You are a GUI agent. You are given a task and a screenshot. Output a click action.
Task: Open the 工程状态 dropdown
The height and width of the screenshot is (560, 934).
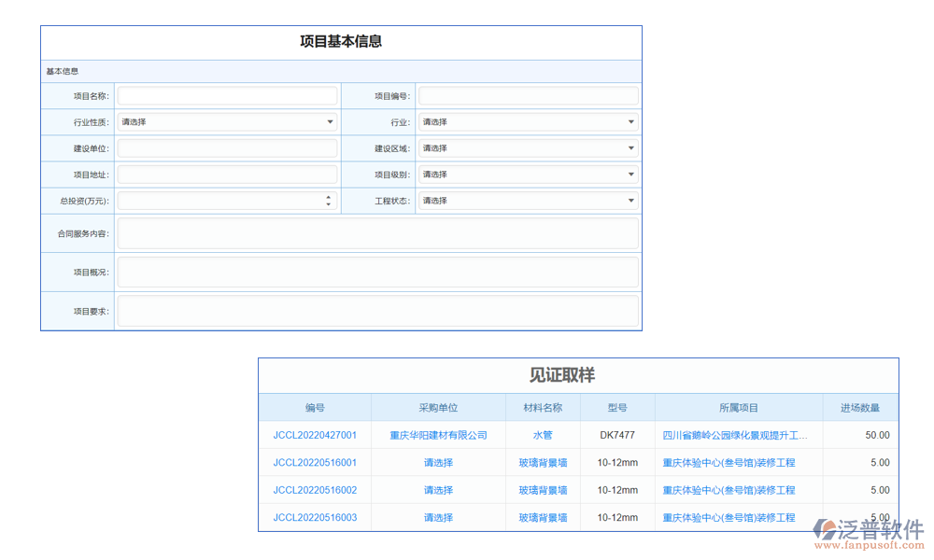[528, 201]
